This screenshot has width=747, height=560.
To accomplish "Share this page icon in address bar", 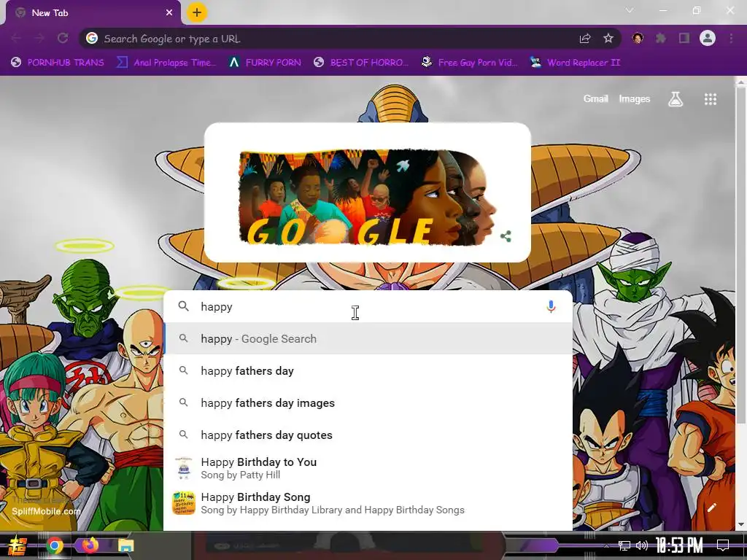I will 585,39.
